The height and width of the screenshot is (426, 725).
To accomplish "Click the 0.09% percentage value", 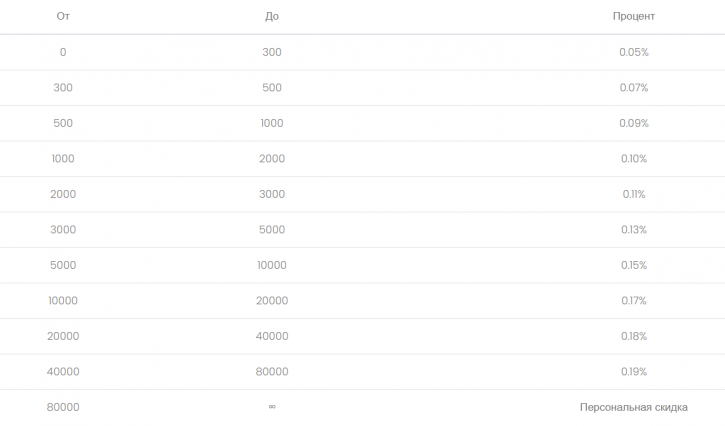I will 634,123.
